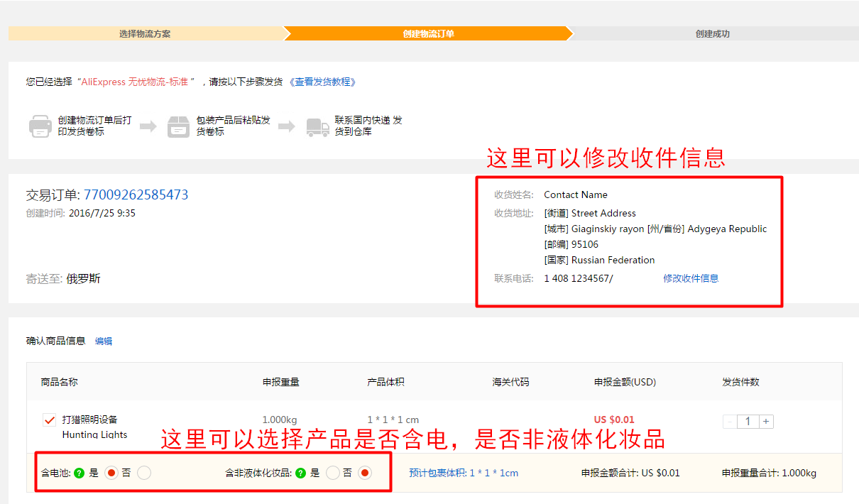Select 是 for 含非液体化妆品
The width and height of the screenshot is (859, 504).
333,472
